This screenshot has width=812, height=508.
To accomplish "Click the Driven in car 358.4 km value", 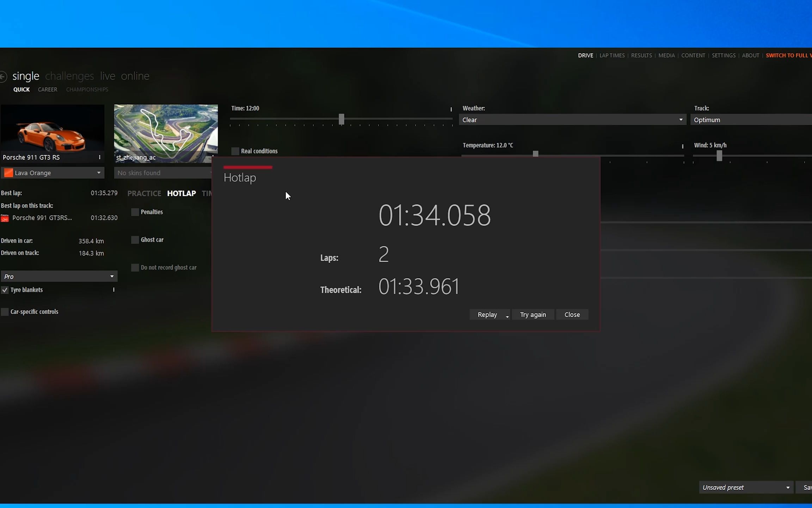I will [91, 241].
